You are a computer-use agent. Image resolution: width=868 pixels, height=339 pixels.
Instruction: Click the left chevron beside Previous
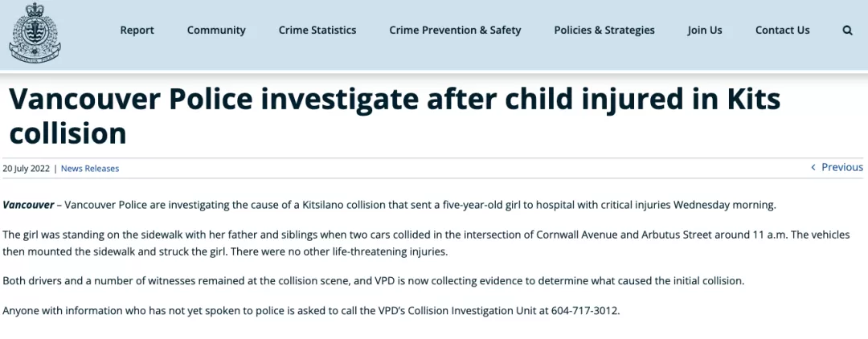(813, 167)
